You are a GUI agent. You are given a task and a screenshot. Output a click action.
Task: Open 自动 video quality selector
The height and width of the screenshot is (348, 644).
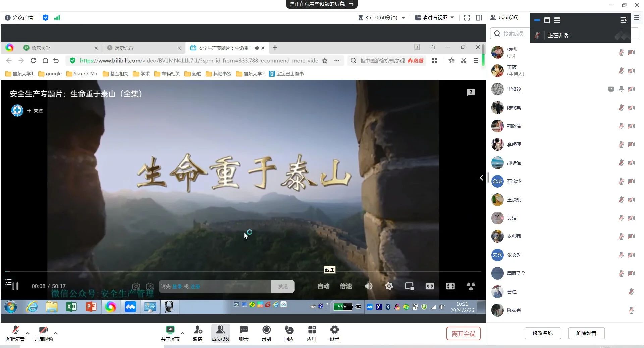323,286
